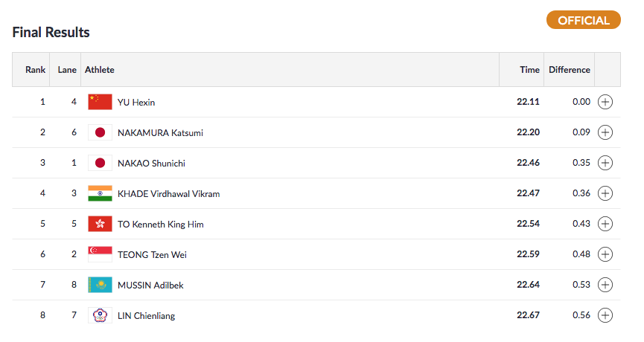Image resolution: width=644 pixels, height=342 pixels.
Task: Click the Rank column header
Action: (x=36, y=70)
